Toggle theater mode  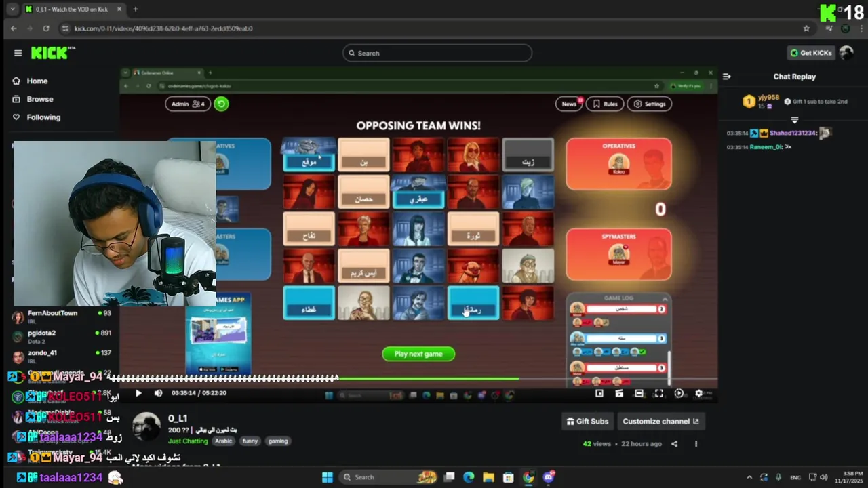[639, 393]
